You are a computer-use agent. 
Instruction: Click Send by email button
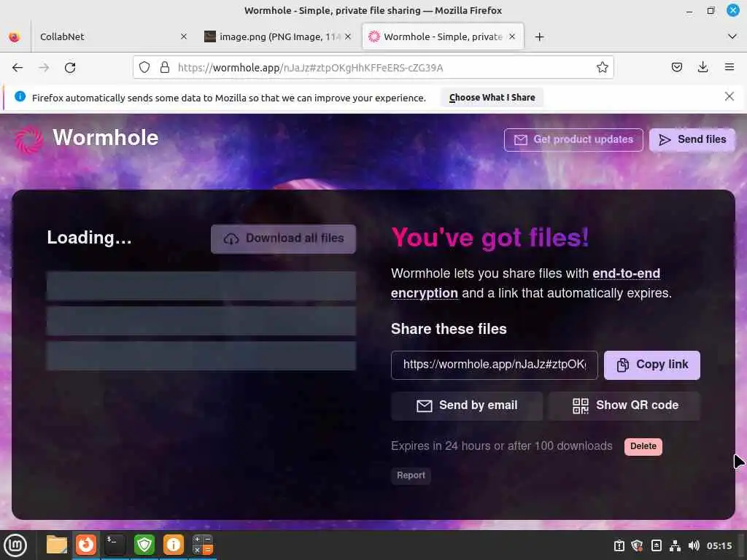click(467, 405)
